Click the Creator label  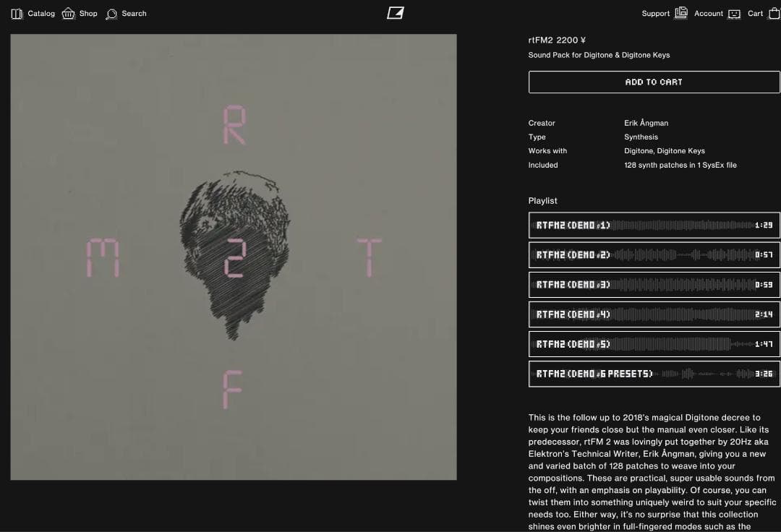coord(542,123)
